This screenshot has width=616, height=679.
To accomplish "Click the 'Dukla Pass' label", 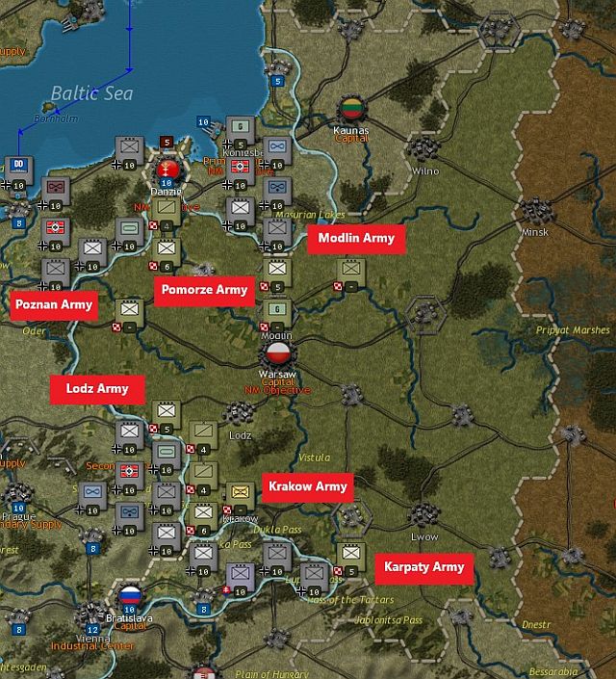I will click(x=278, y=530).
